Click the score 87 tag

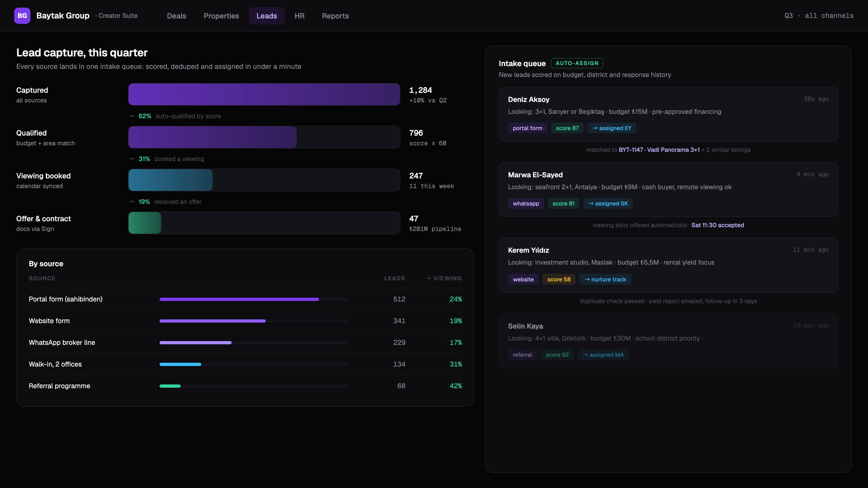pos(567,128)
